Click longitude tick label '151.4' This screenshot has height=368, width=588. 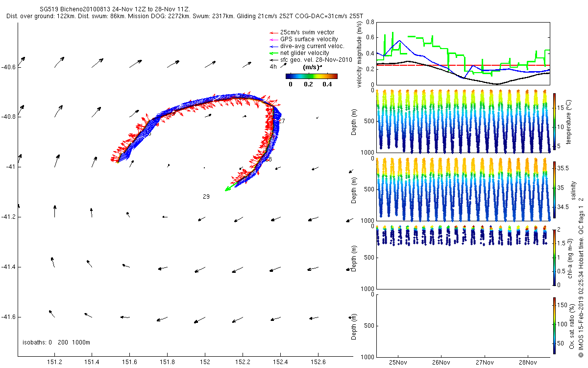click(92, 363)
